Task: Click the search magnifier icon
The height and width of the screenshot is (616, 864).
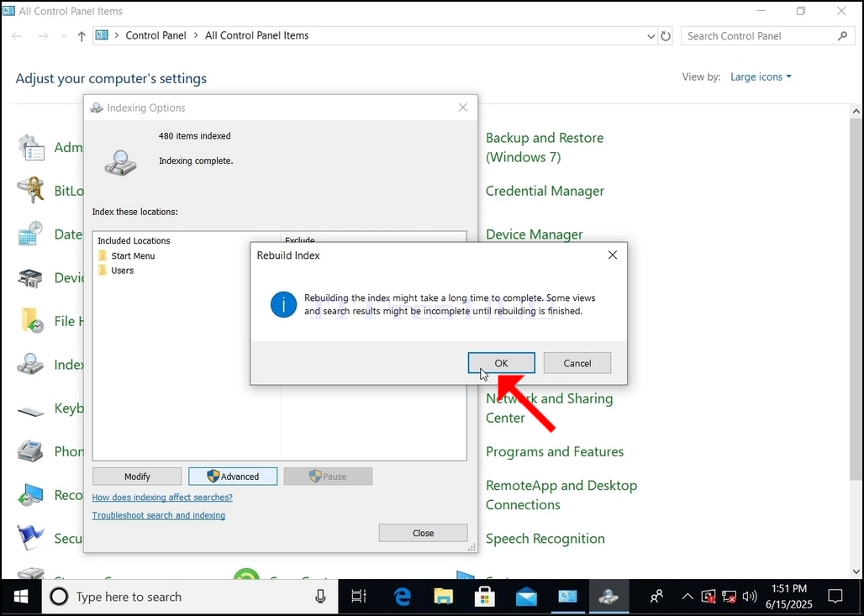Action: click(842, 36)
